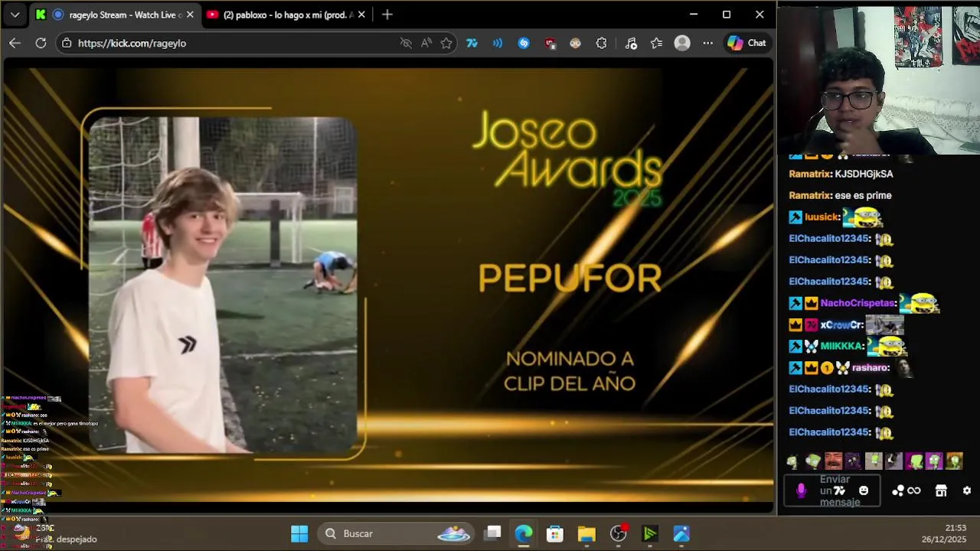Open the emoji picker smiley
This screenshot has width=980, height=551.
click(864, 491)
